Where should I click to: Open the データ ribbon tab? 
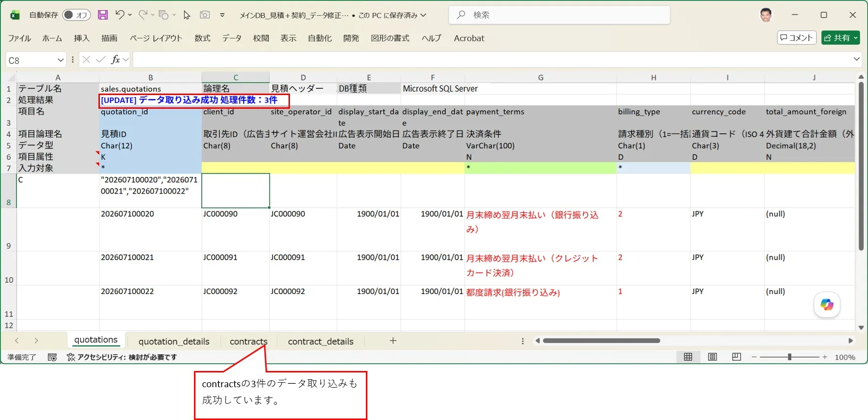[x=232, y=38]
